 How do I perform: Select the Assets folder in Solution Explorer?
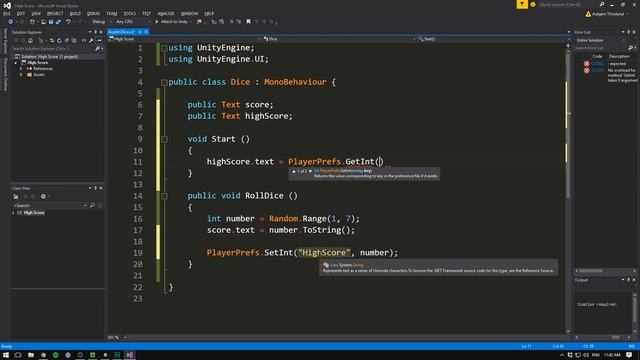click(39, 75)
